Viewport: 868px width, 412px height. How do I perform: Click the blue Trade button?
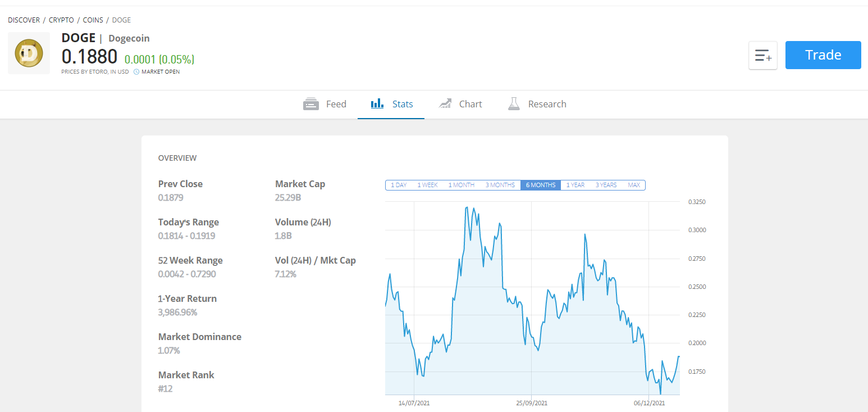823,55
